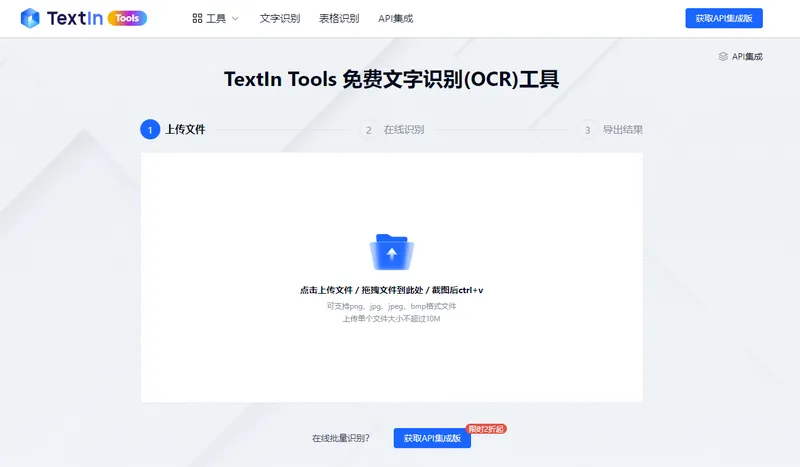The image size is (800, 467).
Task: Click the 在线批量识别? label
Action: point(341,438)
